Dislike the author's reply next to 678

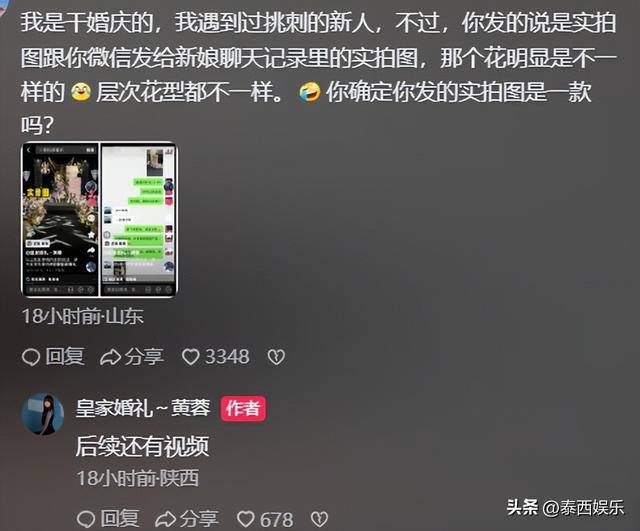(319, 519)
